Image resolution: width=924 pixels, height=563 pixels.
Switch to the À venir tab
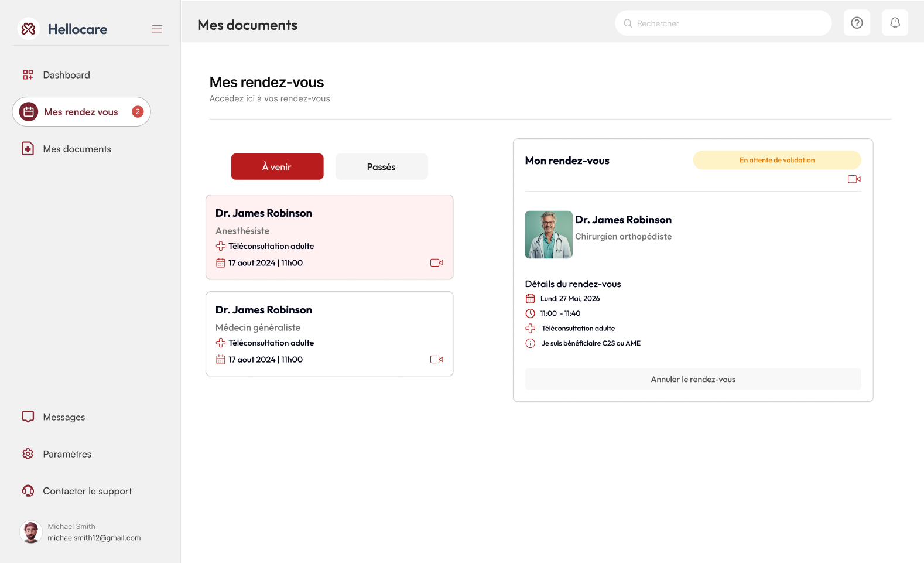(x=277, y=167)
